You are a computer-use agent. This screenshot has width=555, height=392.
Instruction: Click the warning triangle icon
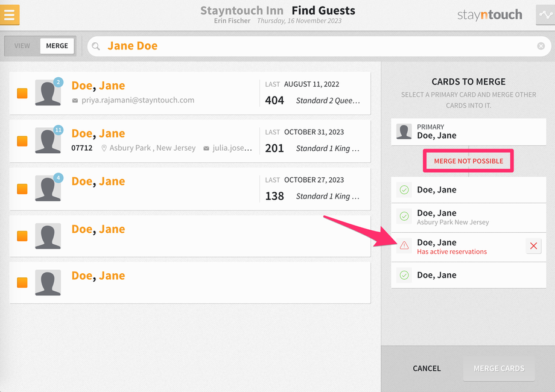click(x=404, y=245)
